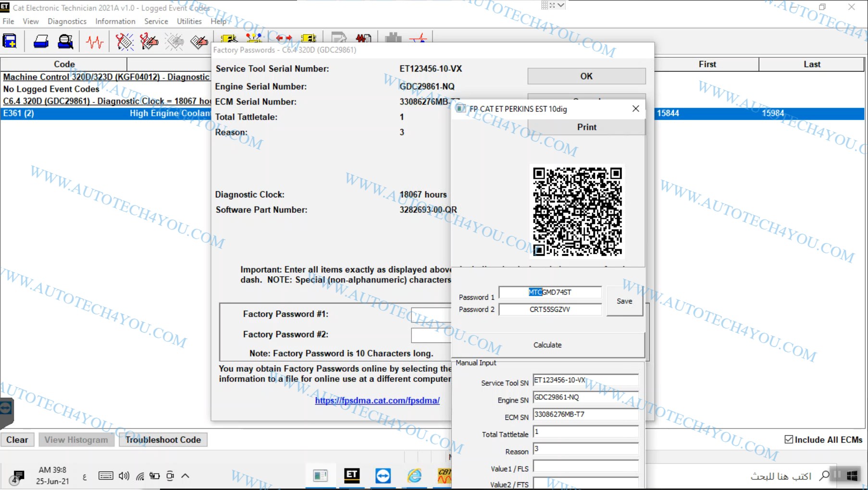Click the save-with-plus icon in the toolbar
Image resolution: width=868 pixels, height=490 pixels.
[x=10, y=42]
